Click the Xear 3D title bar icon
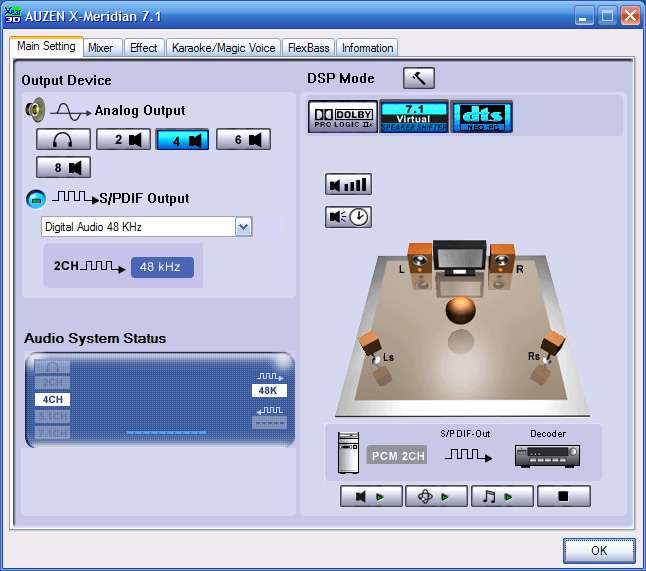 pyautogui.click(x=12, y=15)
